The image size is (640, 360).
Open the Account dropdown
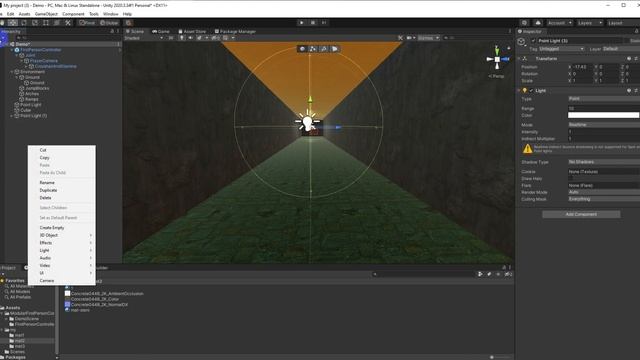click(560, 23)
